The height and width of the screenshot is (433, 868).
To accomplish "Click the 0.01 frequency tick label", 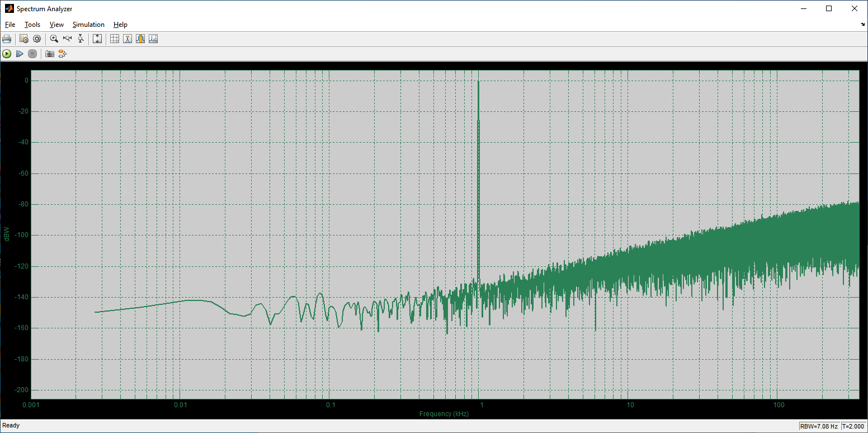I will point(180,404).
